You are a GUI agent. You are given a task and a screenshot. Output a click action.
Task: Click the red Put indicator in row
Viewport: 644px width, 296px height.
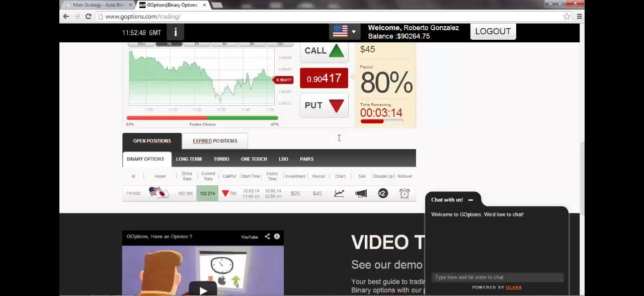(x=229, y=193)
